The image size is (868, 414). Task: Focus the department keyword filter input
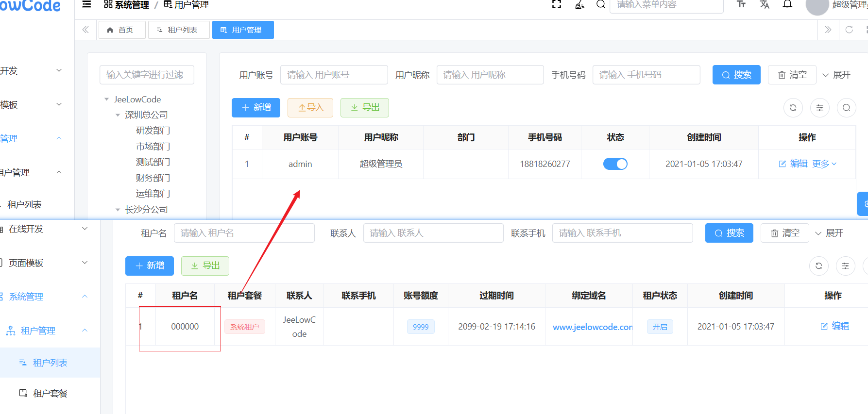click(147, 75)
